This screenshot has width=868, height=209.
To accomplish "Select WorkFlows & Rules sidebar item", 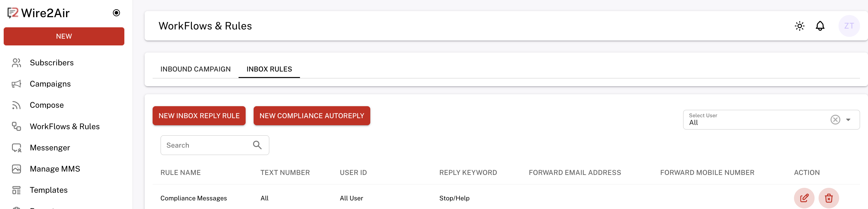I will [x=64, y=126].
